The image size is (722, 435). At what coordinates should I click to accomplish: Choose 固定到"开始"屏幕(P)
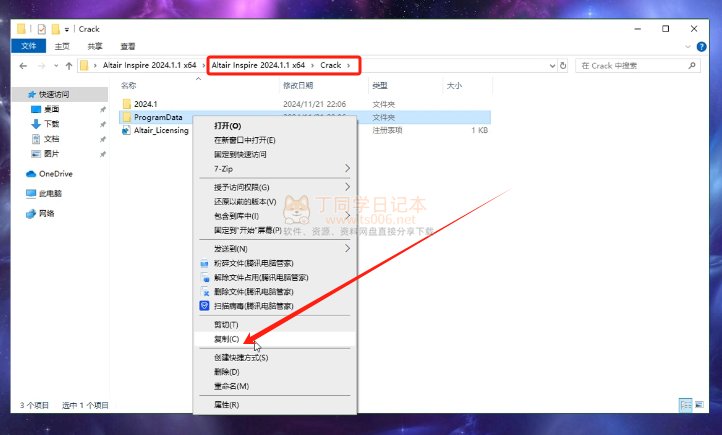pos(275,230)
